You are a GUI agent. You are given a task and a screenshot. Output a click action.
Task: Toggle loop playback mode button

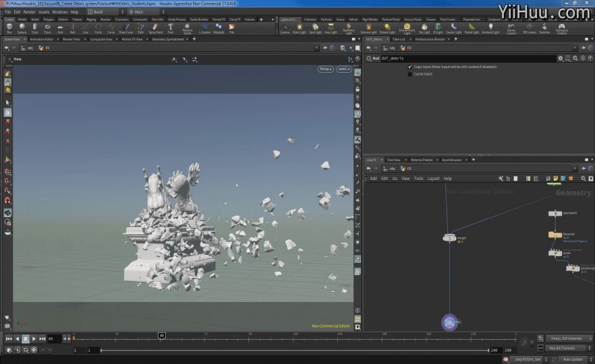26,350
